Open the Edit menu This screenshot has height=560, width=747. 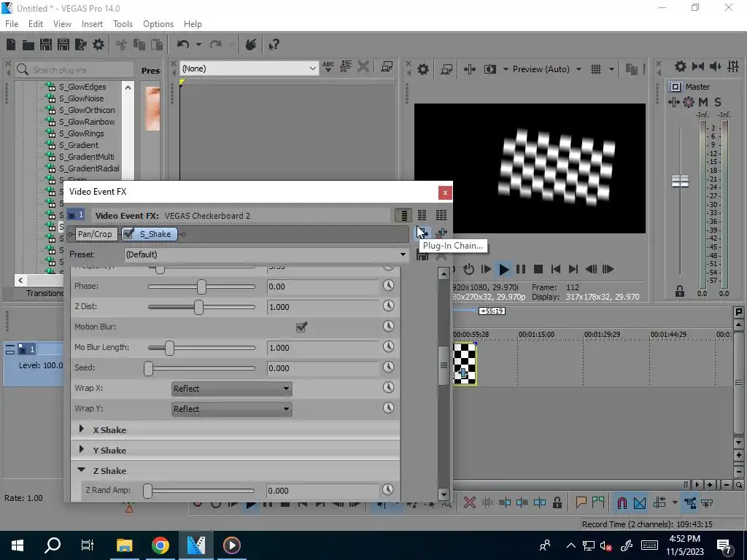tap(36, 24)
